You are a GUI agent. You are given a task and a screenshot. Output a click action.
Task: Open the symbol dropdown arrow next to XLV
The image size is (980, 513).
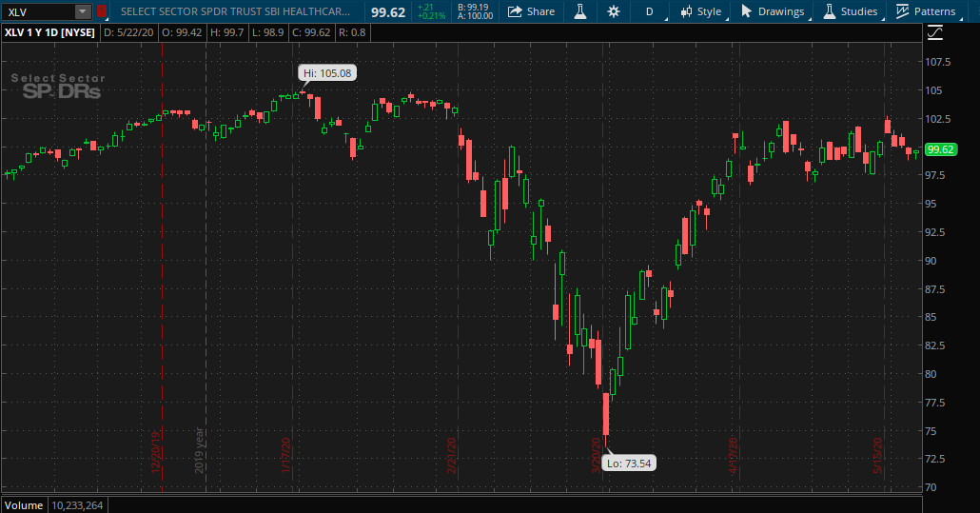[83, 11]
